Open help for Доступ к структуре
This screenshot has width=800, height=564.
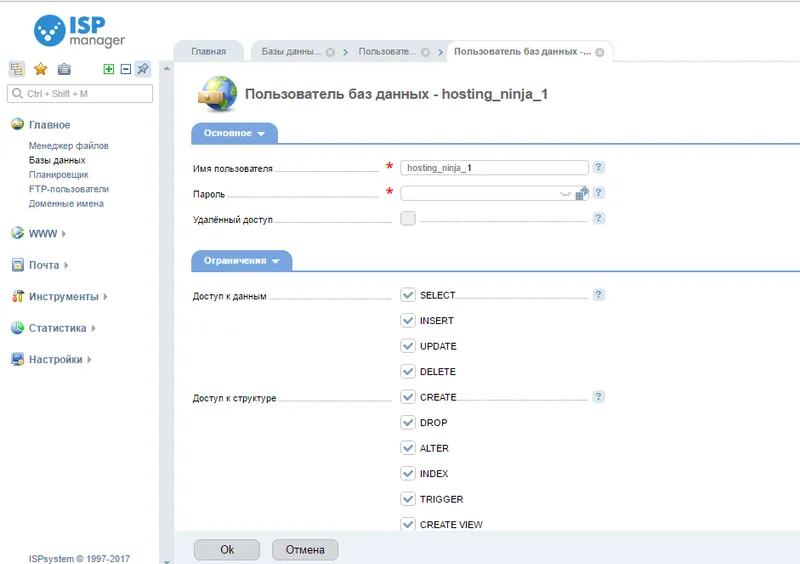point(598,397)
